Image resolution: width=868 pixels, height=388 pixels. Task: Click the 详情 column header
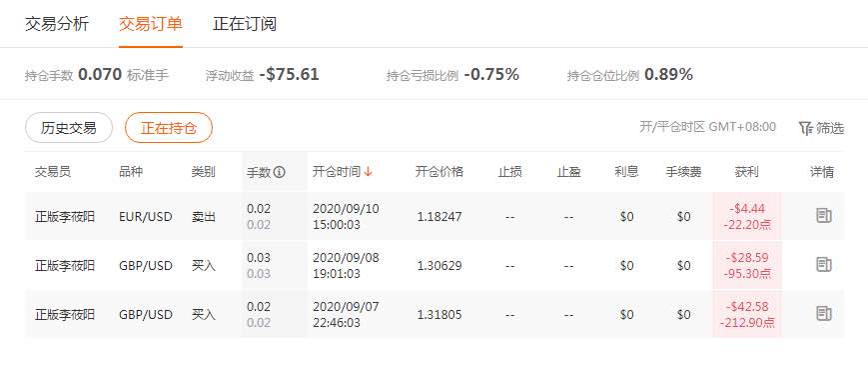pos(822,172)
